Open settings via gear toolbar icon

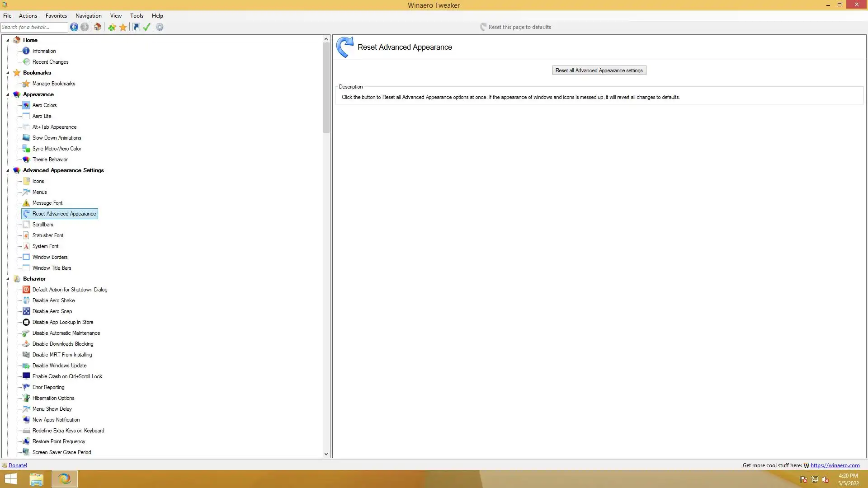160,27
